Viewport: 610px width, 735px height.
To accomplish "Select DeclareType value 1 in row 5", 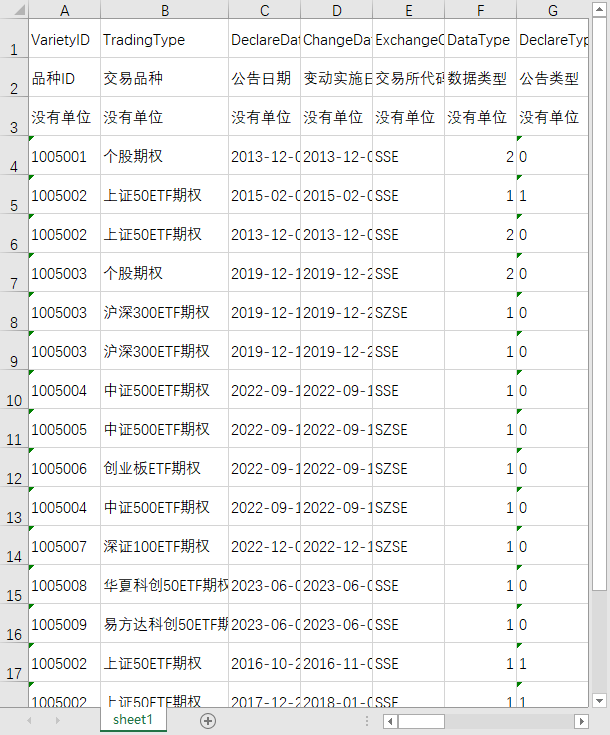I will click(x=552, y=195).
